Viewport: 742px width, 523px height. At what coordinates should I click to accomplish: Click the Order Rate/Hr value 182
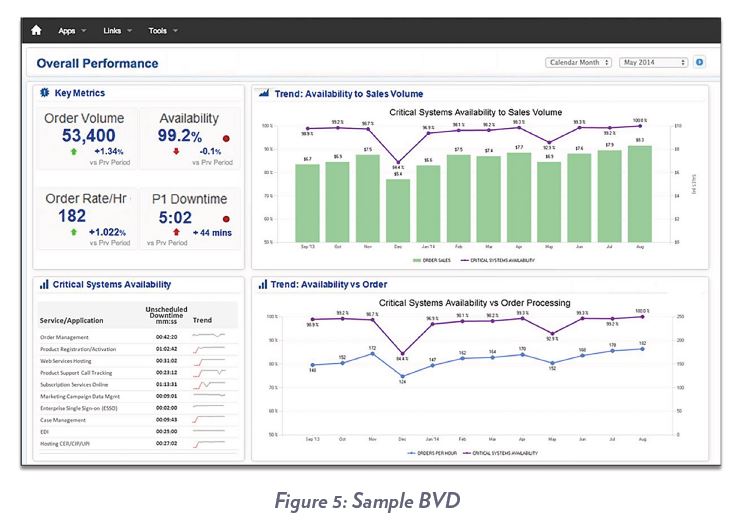click(x=72, y=216)
